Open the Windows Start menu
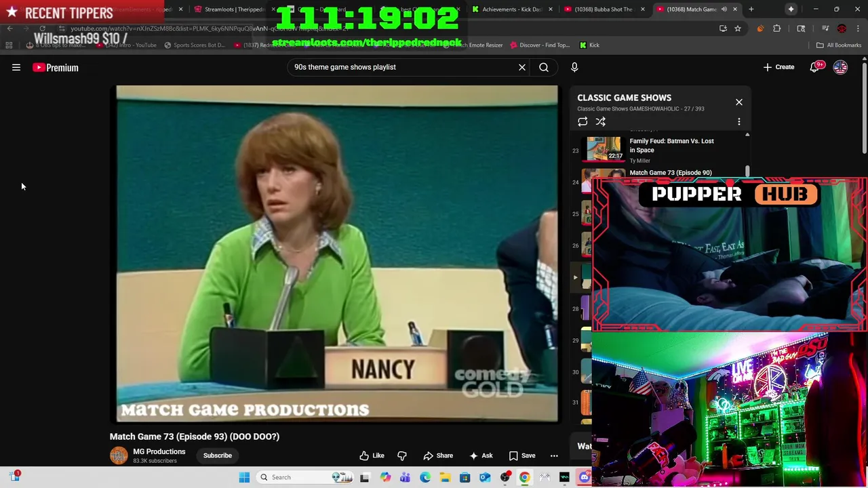Viewport: 868px width, 488px height. pos(244,477)
